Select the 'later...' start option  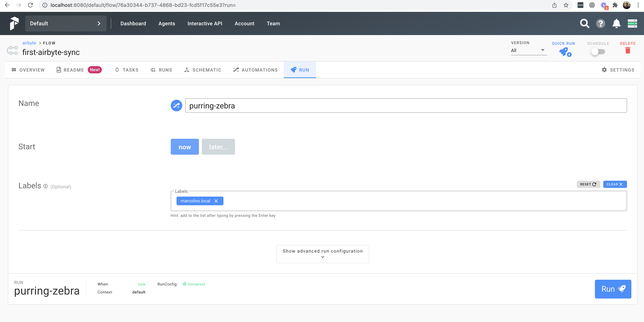[218, 147]
